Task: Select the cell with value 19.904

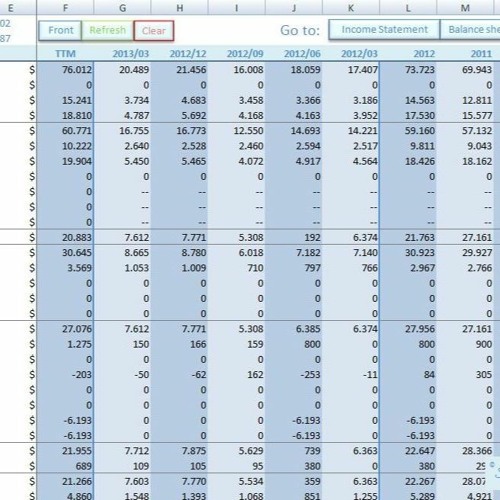Action: [65, 161]
